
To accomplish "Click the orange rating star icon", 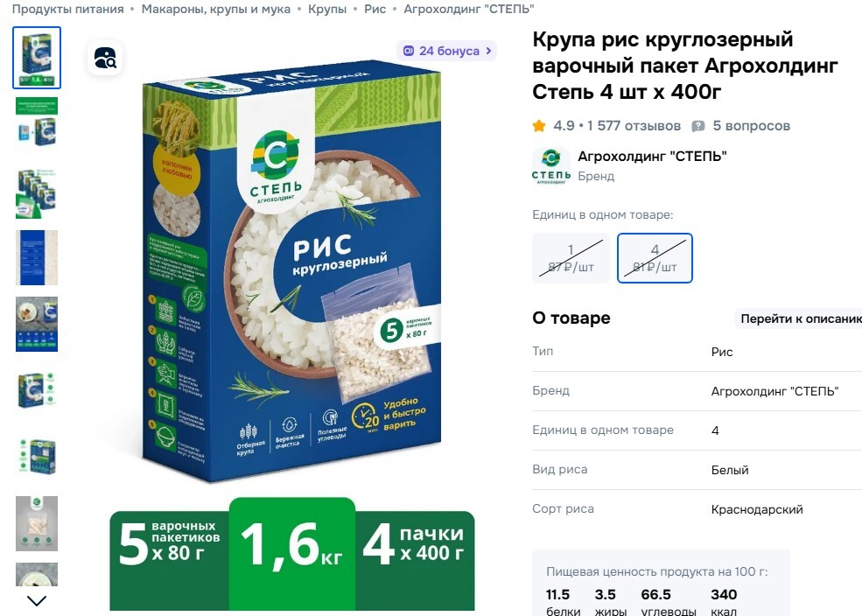I will (539, 126).
